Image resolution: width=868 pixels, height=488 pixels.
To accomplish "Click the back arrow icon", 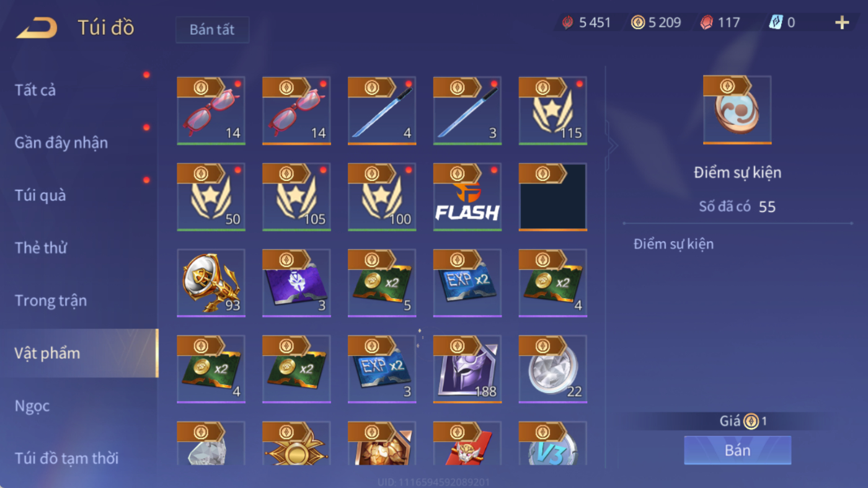I will click(37, 28).
